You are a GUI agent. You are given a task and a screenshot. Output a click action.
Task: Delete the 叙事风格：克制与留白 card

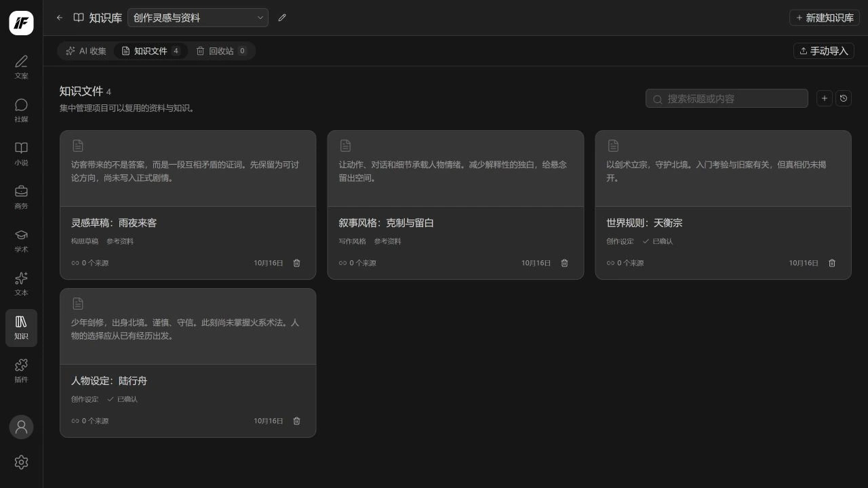(x=564, y=263)
